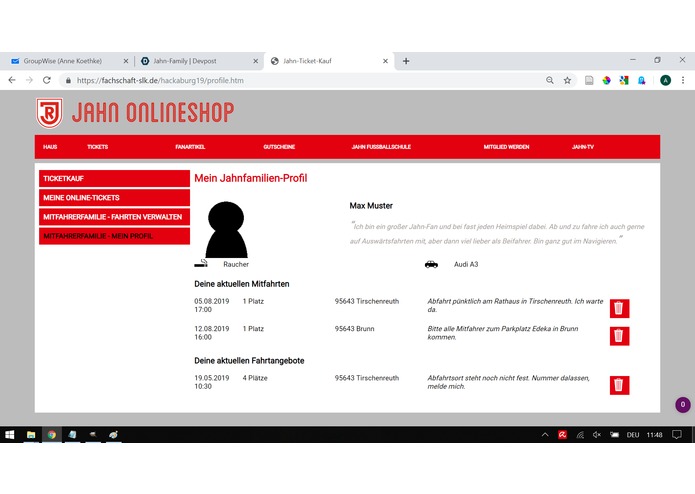This screenshot has width=695, height=494.
Task: Open HAUS in the red navigation bar
Action: pyautogui.click(x=50, y=147)
